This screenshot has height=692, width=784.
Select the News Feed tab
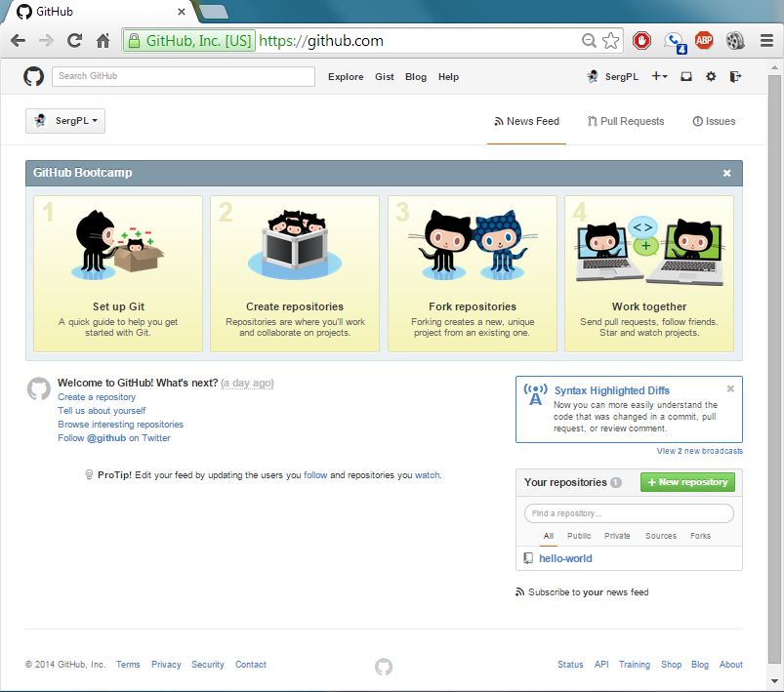pyautogui.click(x=526, y=121)
